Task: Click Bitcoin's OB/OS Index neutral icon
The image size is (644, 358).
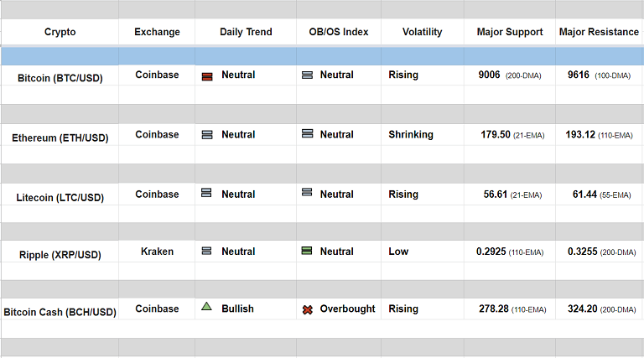Action: click(x=307, y=75)
